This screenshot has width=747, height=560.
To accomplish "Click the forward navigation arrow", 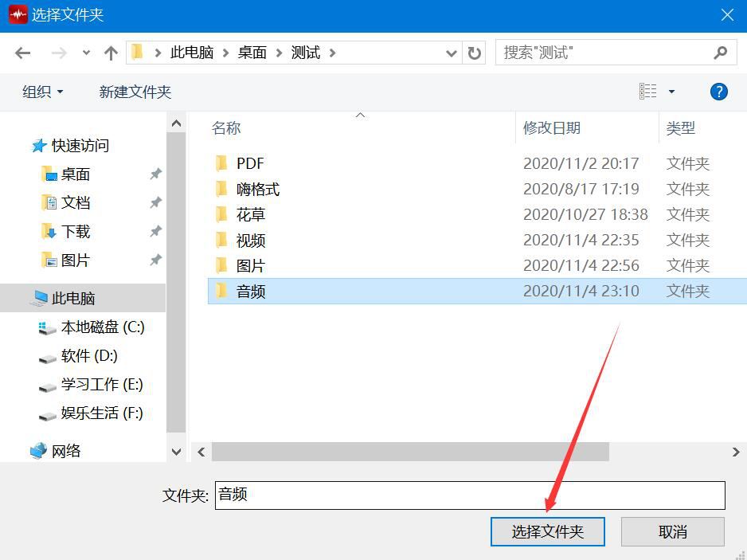I will click(59, 53).
